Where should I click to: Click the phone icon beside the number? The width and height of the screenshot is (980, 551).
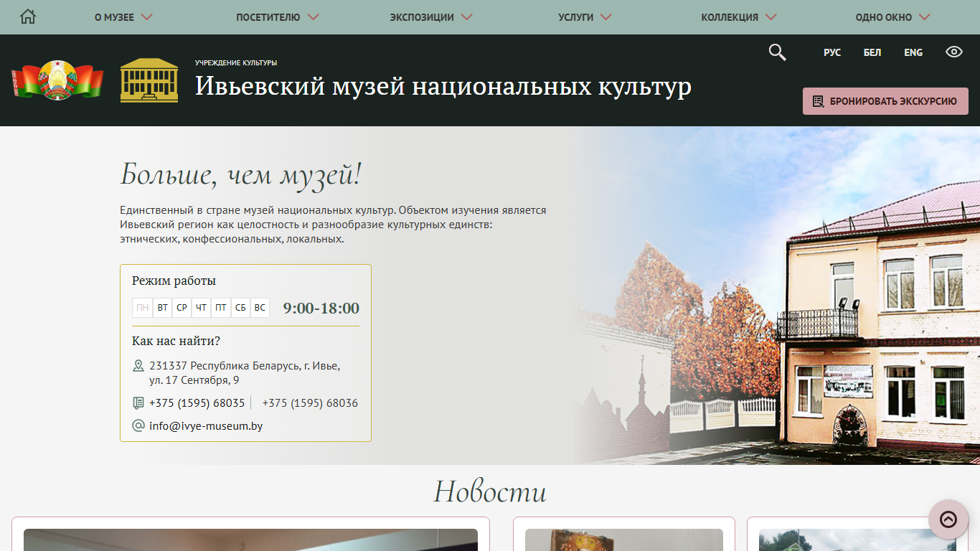pyautogui.click(x=138, y=402)
